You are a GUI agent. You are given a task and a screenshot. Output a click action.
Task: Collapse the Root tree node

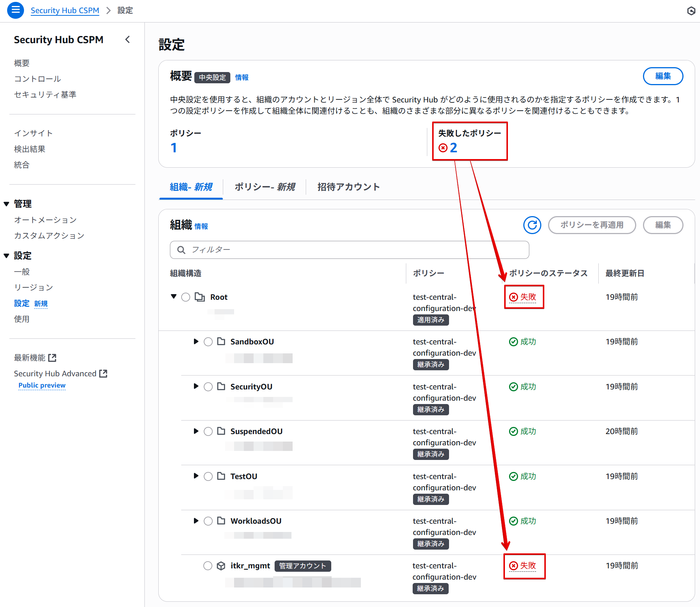tap(173, 296)
